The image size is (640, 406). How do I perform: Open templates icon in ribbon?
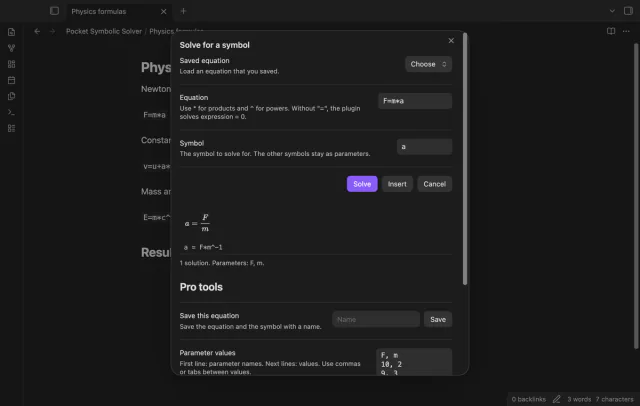(11, 96)
